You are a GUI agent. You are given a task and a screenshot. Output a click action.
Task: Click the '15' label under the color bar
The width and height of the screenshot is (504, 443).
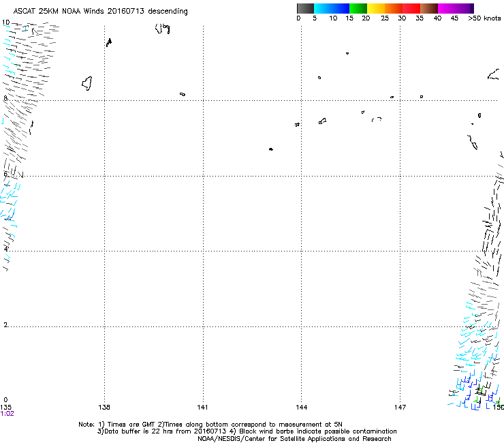pos(349,18)
